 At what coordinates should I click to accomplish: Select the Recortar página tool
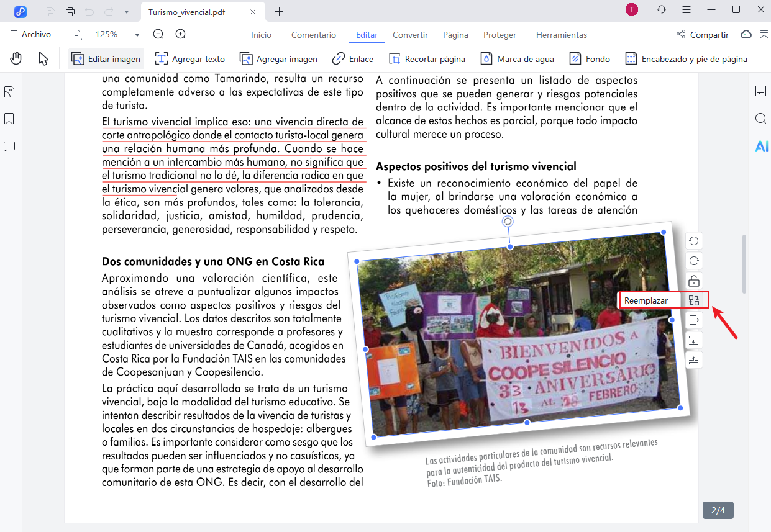point(427,58)
